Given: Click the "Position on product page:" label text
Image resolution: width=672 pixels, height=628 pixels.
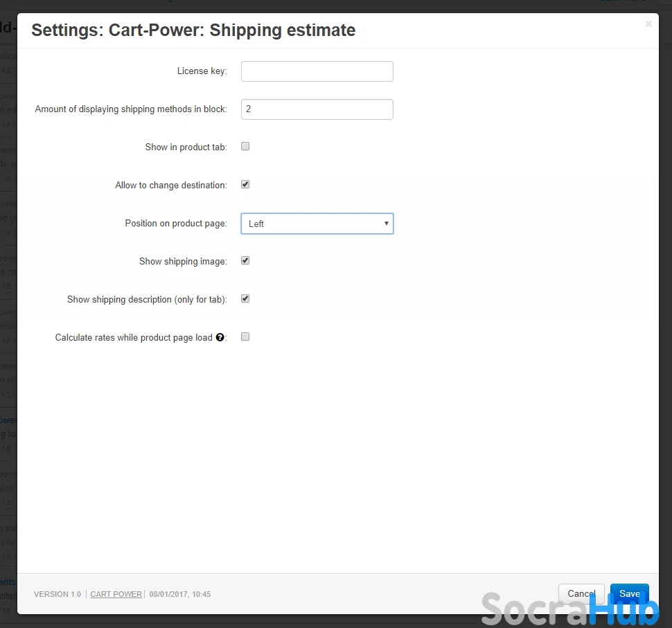Looking at the screenshot, I should [175, 224].
